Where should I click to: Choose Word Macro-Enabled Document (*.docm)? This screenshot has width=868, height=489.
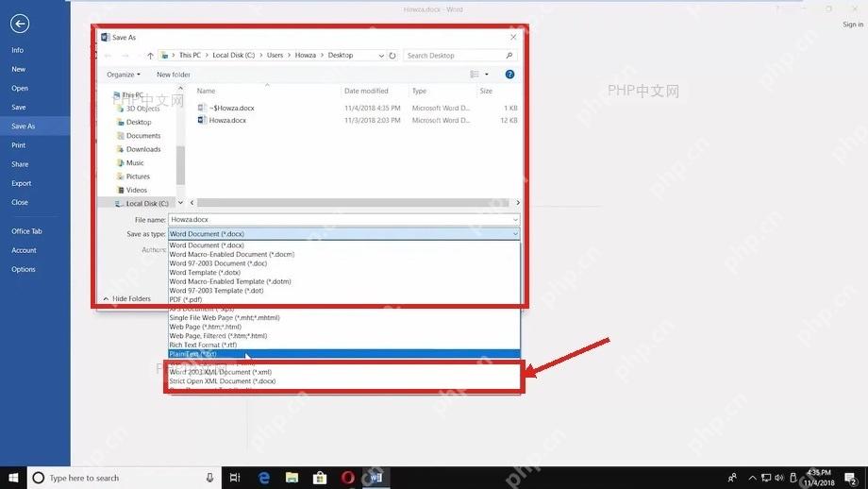coord(232,255)
